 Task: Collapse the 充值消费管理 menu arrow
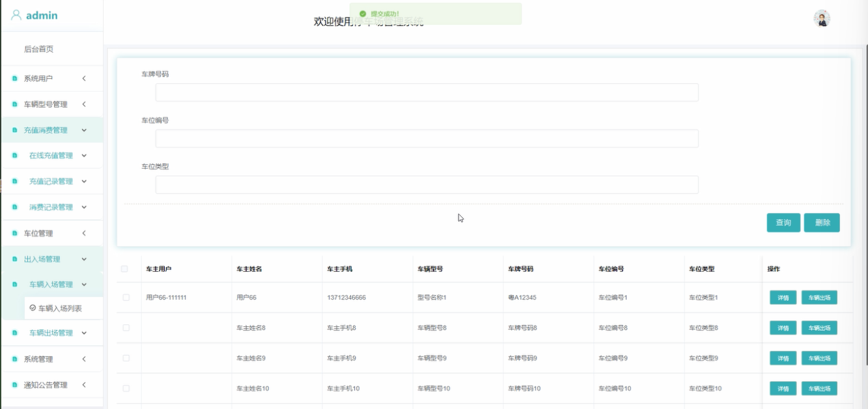pos(84,130)
